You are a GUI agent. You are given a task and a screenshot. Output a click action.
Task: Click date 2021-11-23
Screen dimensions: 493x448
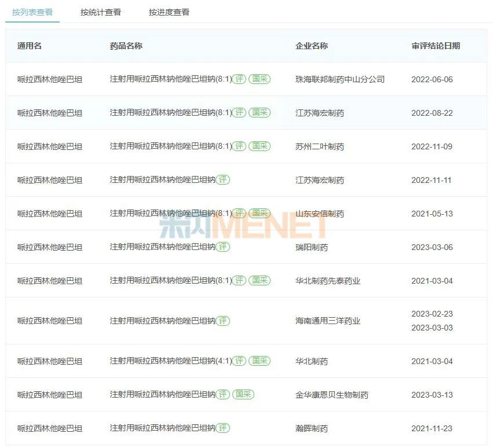432,428
